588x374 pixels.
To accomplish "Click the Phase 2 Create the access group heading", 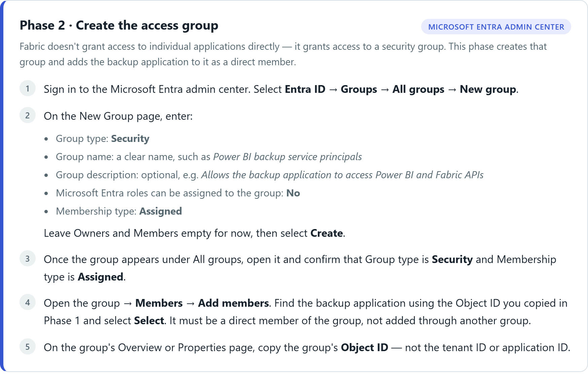I will (x=119, y=26).
